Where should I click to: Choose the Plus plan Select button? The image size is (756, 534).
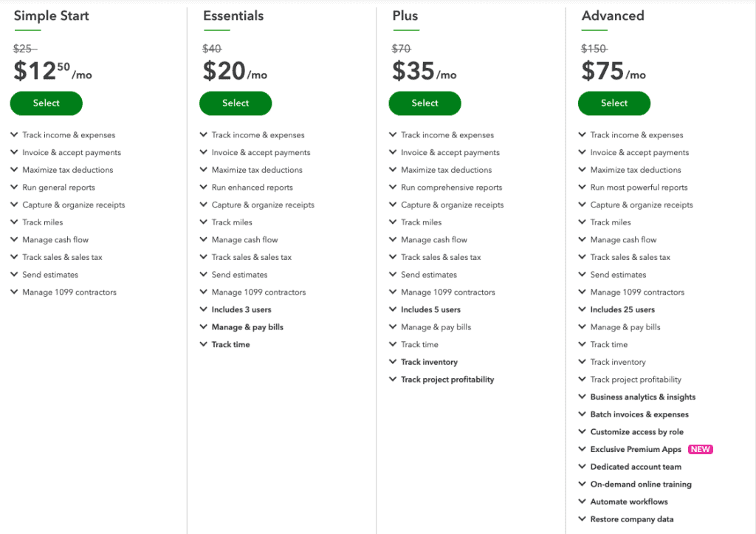[x=425, y=103]
